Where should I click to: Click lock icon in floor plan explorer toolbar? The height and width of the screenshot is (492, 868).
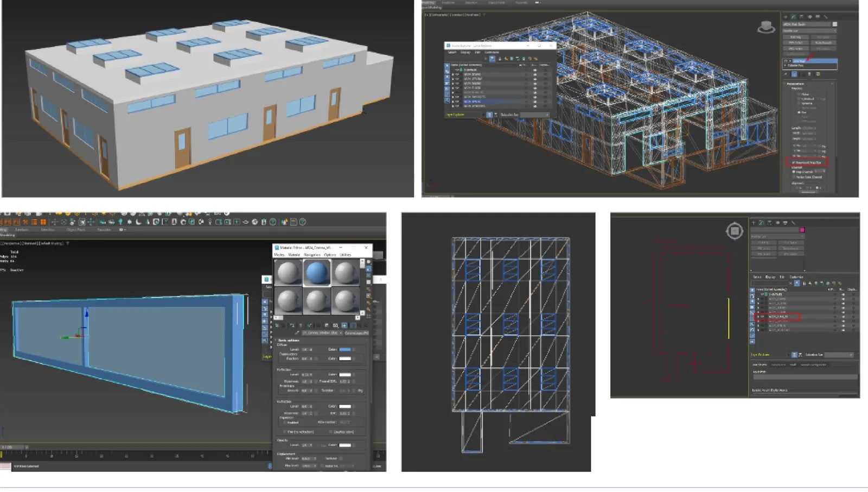[x=804, y=283]
